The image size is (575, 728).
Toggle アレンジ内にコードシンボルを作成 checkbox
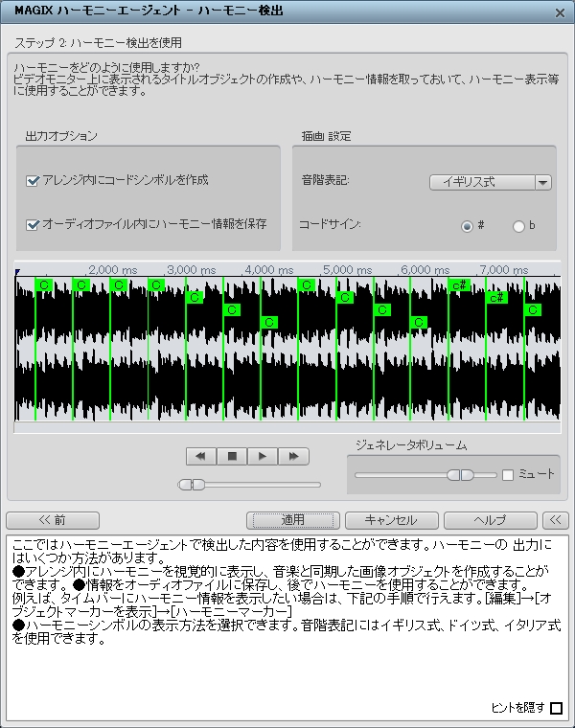click(32, 181)
